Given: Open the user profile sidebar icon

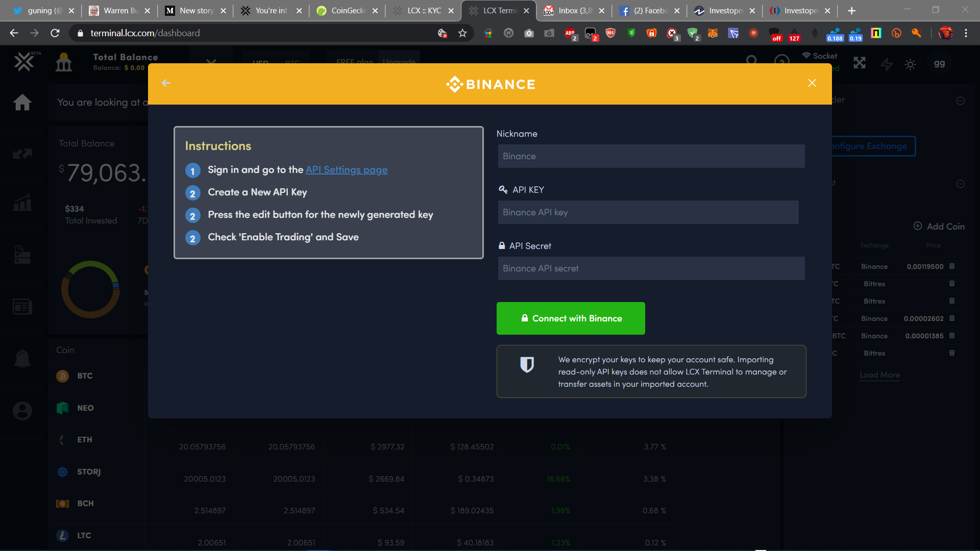Looking at the screenshot, I should coord(22,411).
